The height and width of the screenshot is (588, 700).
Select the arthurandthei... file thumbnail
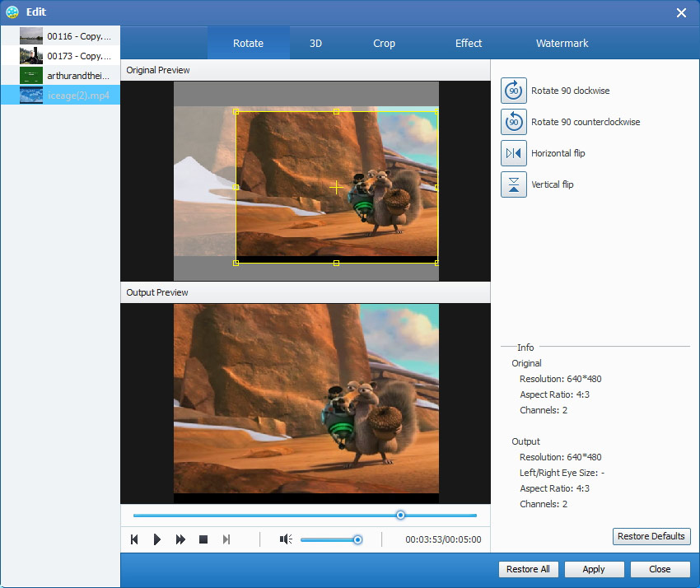(x=31, y=76)
